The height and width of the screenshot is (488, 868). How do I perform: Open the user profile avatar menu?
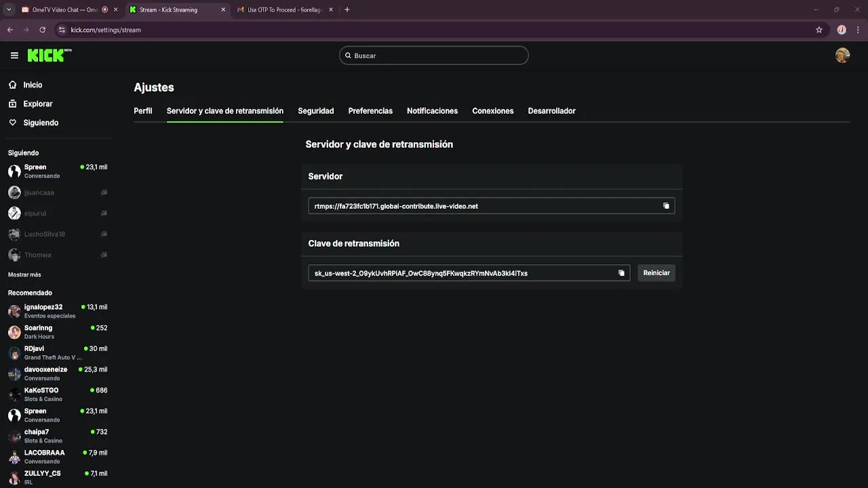(x=842, y=56)
